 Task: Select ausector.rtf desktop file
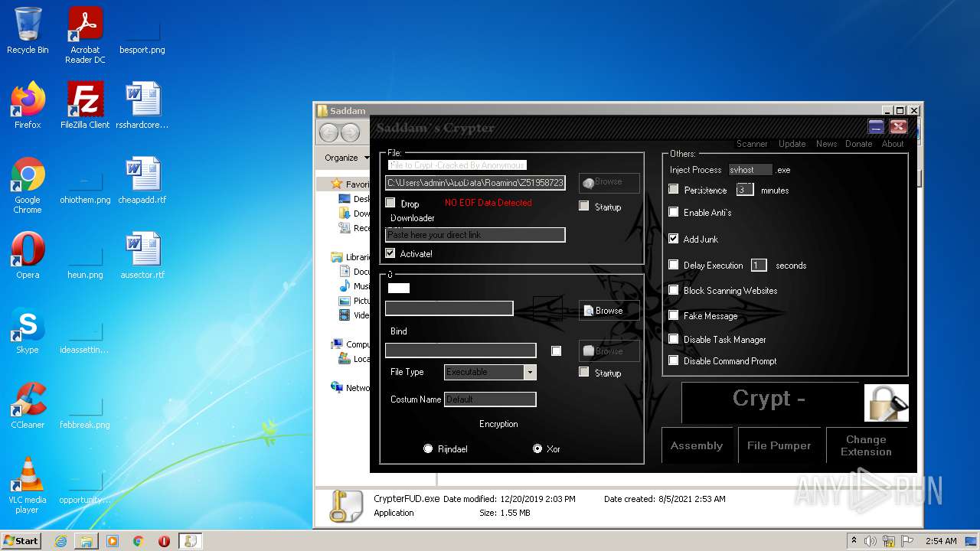(x=142, y=256)
